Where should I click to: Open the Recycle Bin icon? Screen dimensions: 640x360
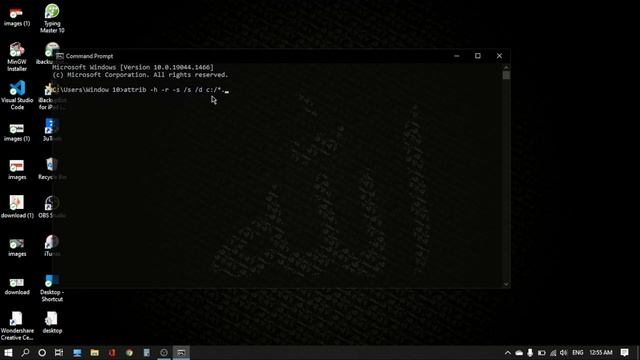pyautogui.click(x=52, y=169)
